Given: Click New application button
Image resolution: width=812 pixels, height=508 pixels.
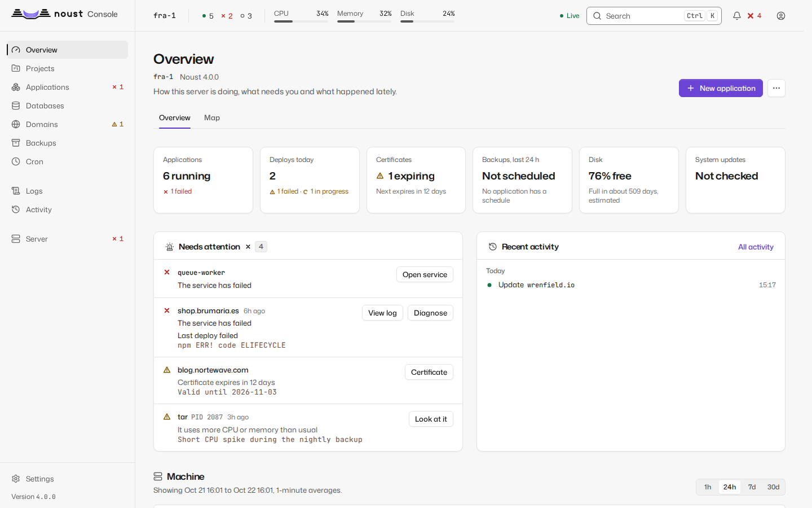Looking at the screenshot, I should (721, 88).
